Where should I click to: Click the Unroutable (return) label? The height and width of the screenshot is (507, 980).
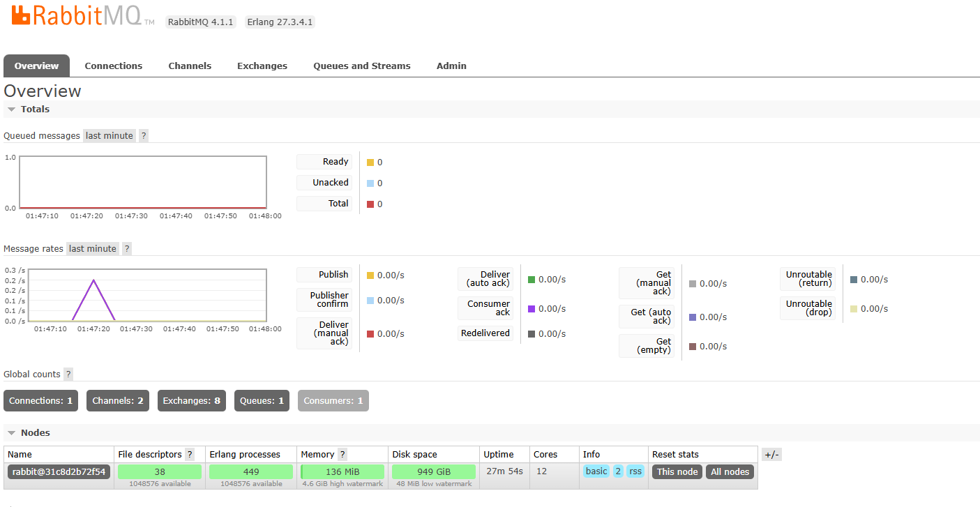[x=809, y=279]
